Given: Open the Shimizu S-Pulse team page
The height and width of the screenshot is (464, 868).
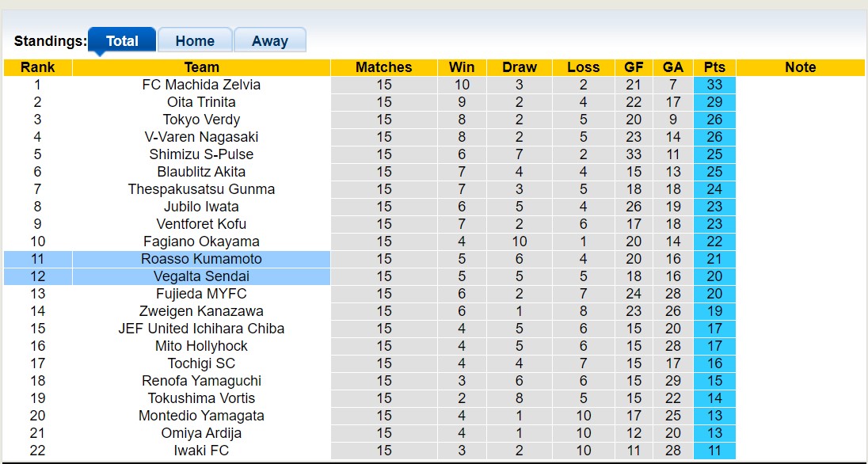Looking at the screenshot, I should pyautogui.click(x=201, y=154).
